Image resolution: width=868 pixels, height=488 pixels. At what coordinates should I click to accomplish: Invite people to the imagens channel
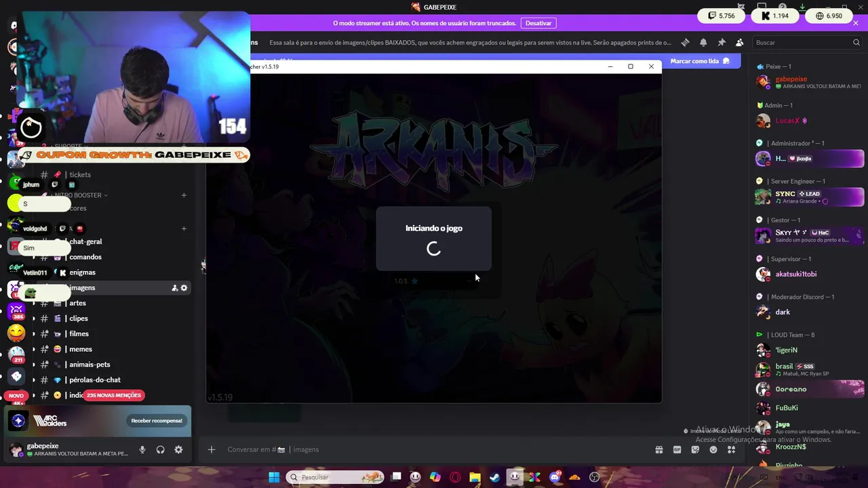pos(175,288)
